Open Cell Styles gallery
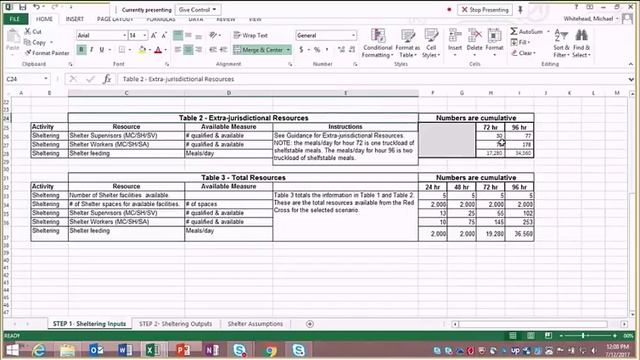640x360 pixels. point(431,43)
